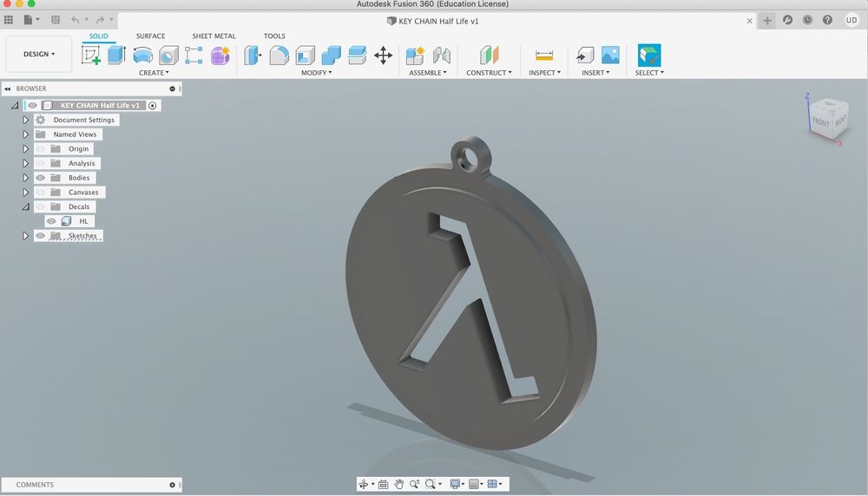Select the Press Pull tool

click(x=253, y=55)
